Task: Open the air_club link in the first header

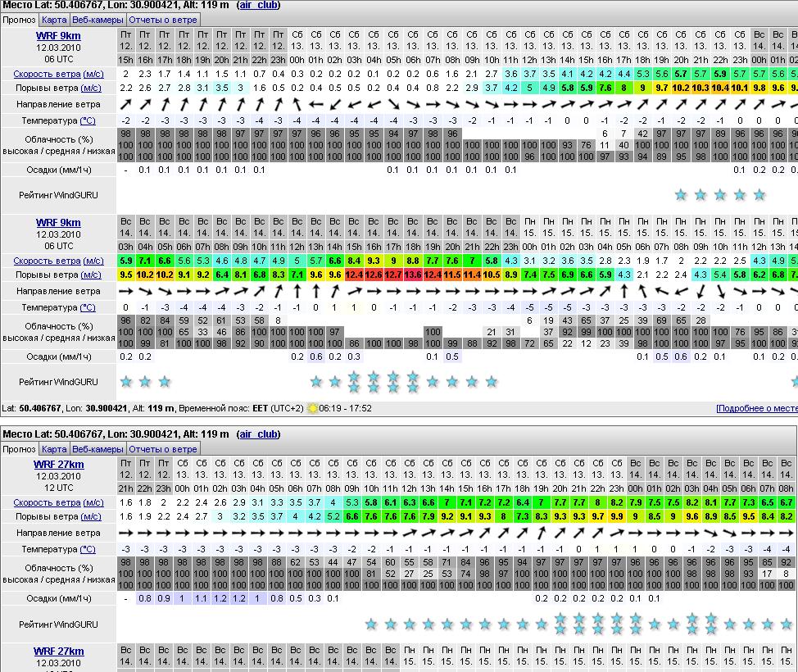Action: click(258, 5)
